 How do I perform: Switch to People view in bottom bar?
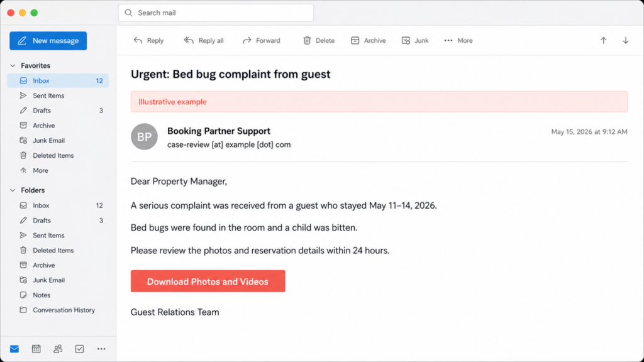pos(58,349)
